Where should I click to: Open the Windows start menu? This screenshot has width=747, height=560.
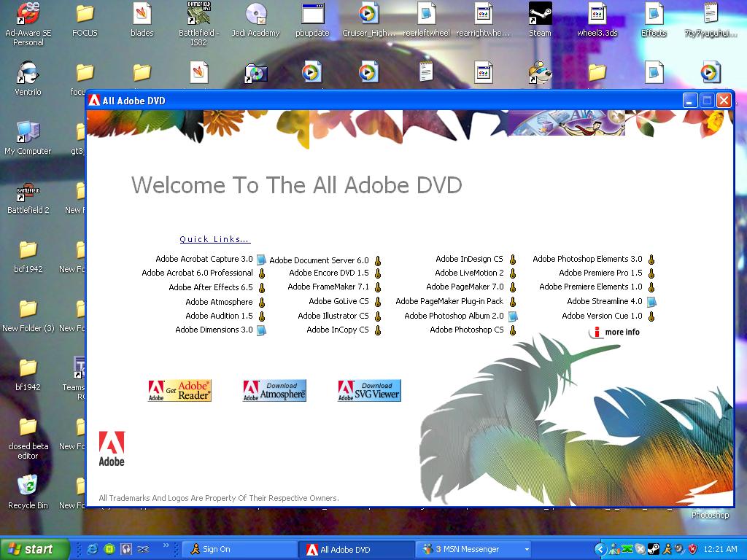tap(34, 549)
